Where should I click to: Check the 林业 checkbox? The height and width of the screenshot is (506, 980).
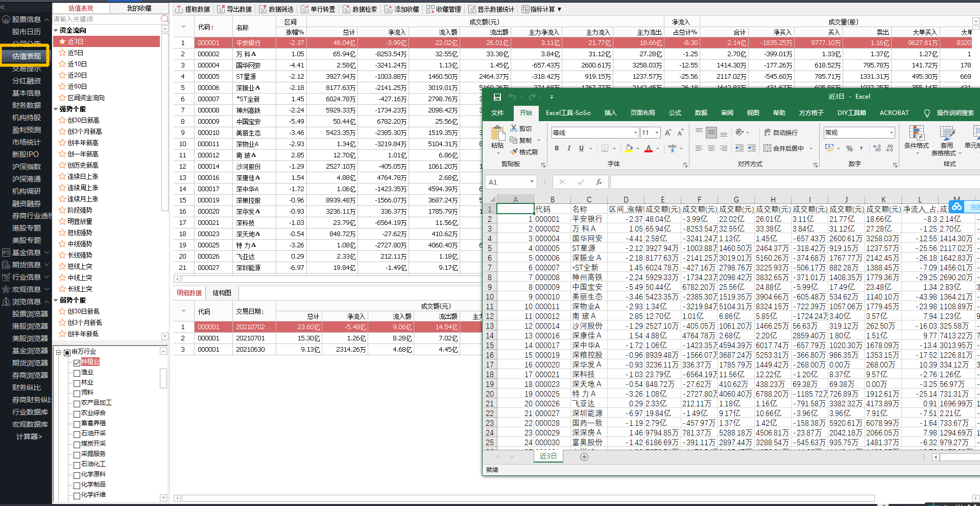[x=77, y=383]
